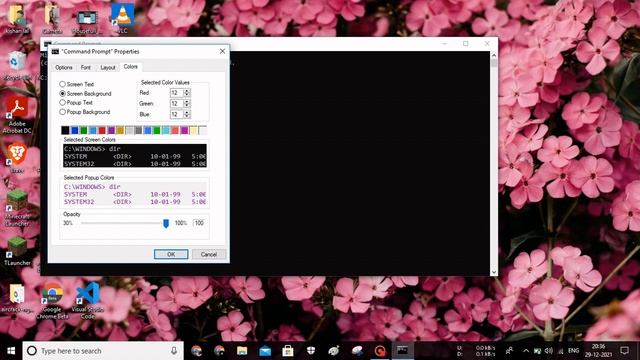
Task: Pick the purple color swatch
Action: [111, 130]
